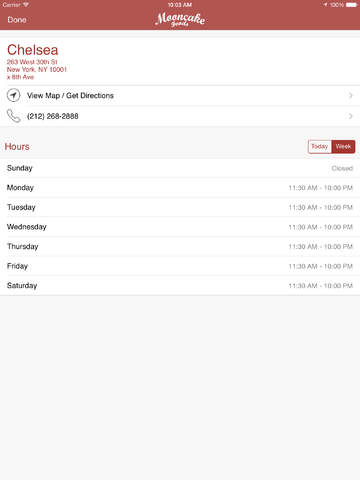
Task: Switch hours view to Today
Action: point(320,147)
